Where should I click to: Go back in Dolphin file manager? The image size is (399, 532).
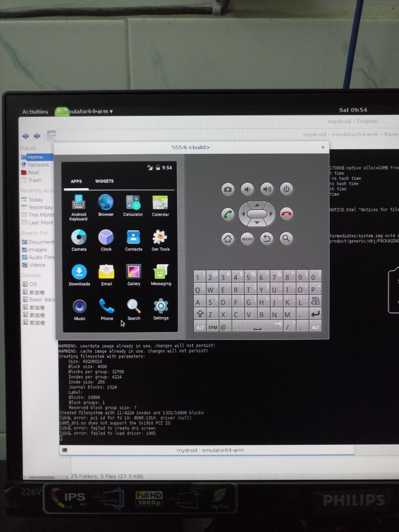25,136
